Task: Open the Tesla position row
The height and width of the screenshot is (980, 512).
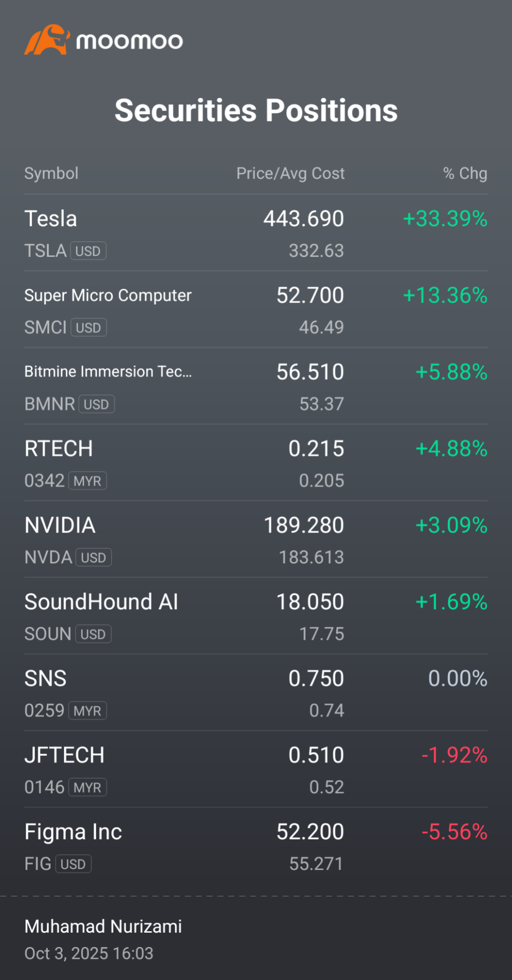Action: click(256, 233)
